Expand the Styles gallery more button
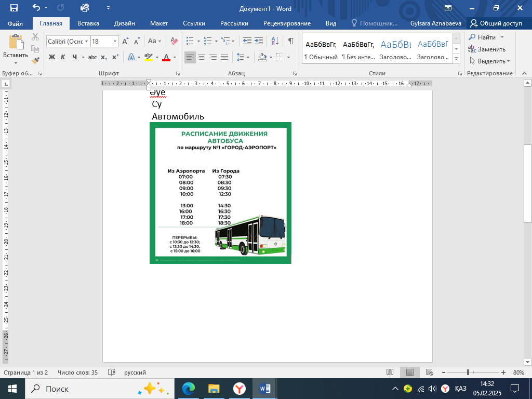Screen dimensions: 532x399 (x=456, y=59)
